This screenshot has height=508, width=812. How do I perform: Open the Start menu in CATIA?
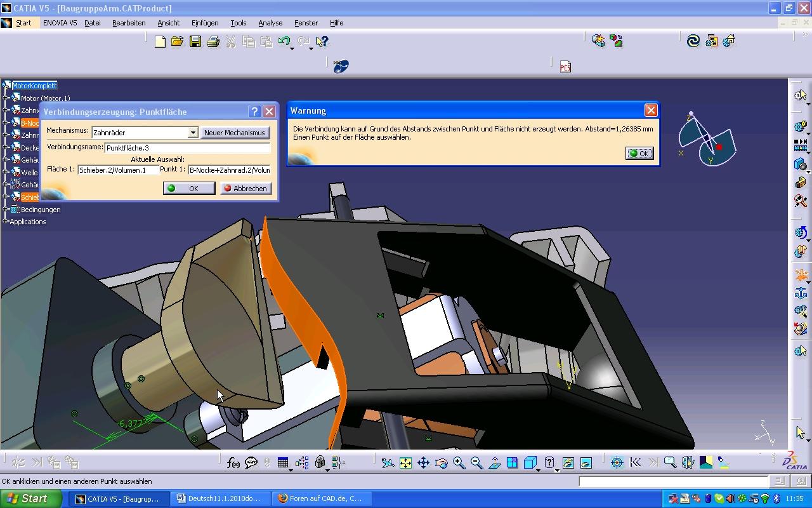point(23,23)
